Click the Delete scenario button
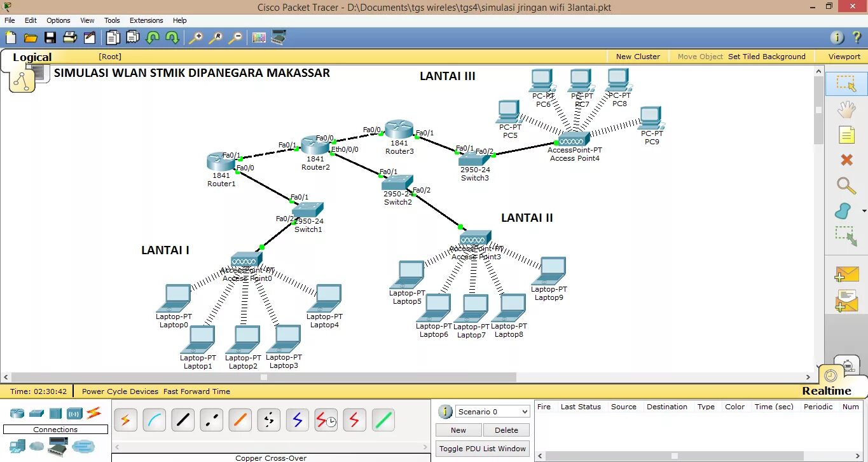The width and height of the screenshot is (868, 462). 506,430
